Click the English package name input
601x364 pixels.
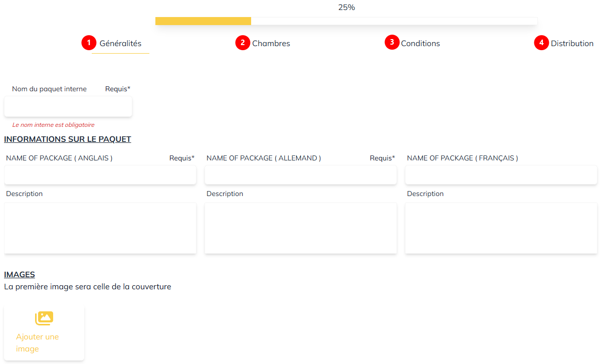pyautogui.click(x=100, y=175)
